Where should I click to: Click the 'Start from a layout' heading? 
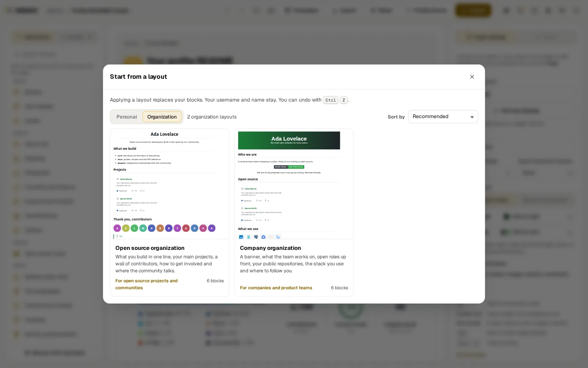[x=139, y=77]
